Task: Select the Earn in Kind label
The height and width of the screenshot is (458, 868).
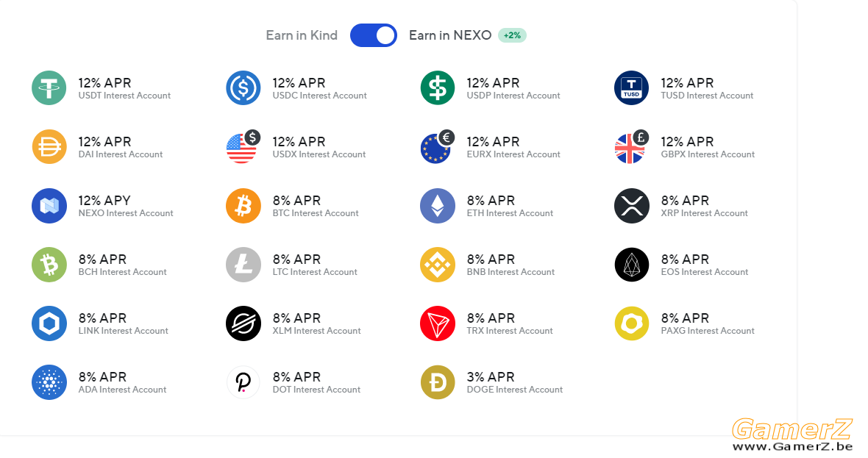Action: [302, 35]
